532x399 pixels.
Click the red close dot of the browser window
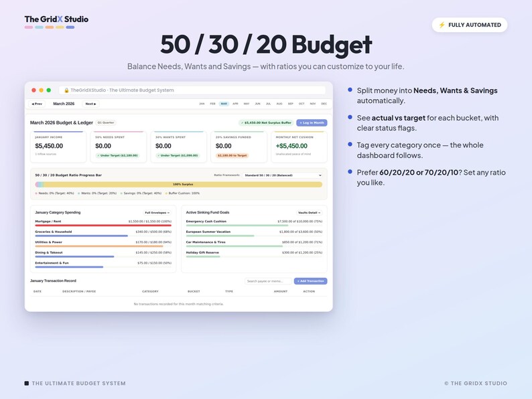point(34,90)
